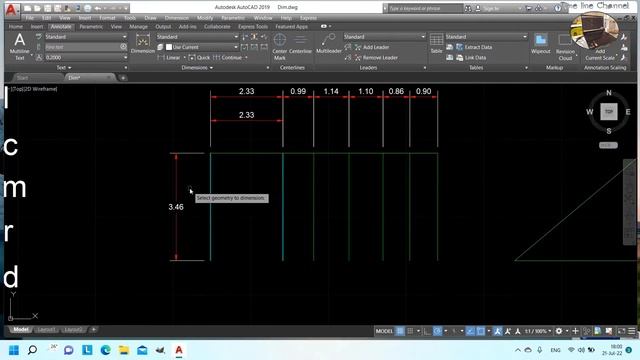Open Windows Start button on taskbar
The height and width of the screenshot is (360, 640).
click(x=13, y=350)
